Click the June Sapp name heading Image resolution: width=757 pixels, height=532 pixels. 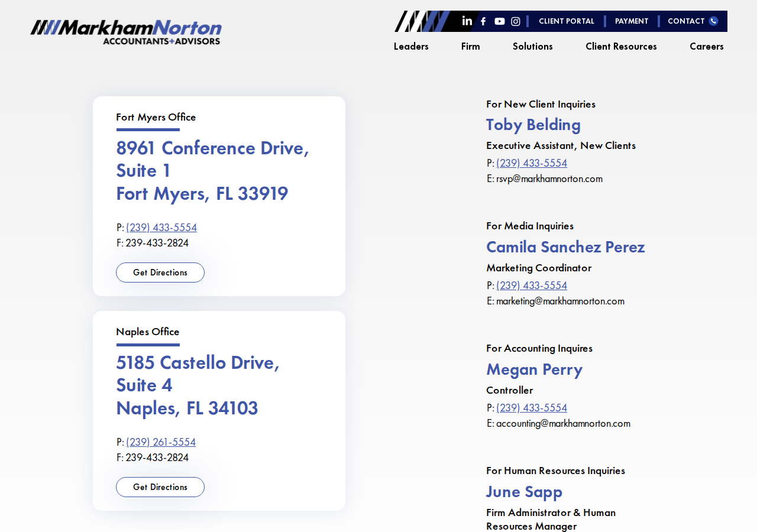tap(524, 492)
